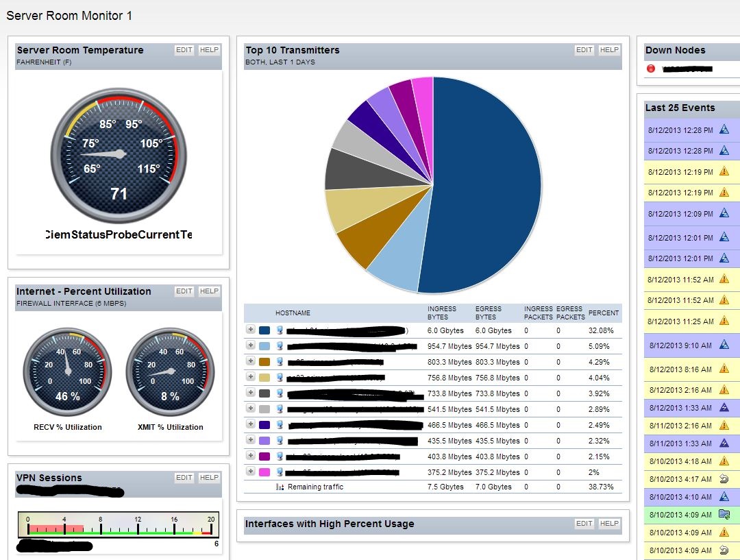Viewport: 740px width, 560px height.
Task: Click EDIT on Server Room Temperature panel
Action: tap(184, 50)
